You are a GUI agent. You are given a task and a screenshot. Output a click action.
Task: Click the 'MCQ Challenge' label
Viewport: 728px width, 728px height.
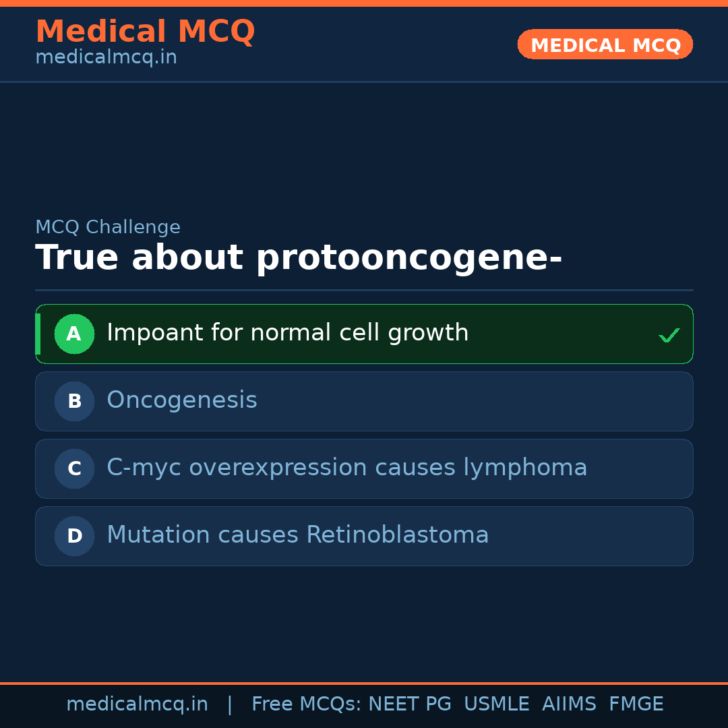[108, 227]
